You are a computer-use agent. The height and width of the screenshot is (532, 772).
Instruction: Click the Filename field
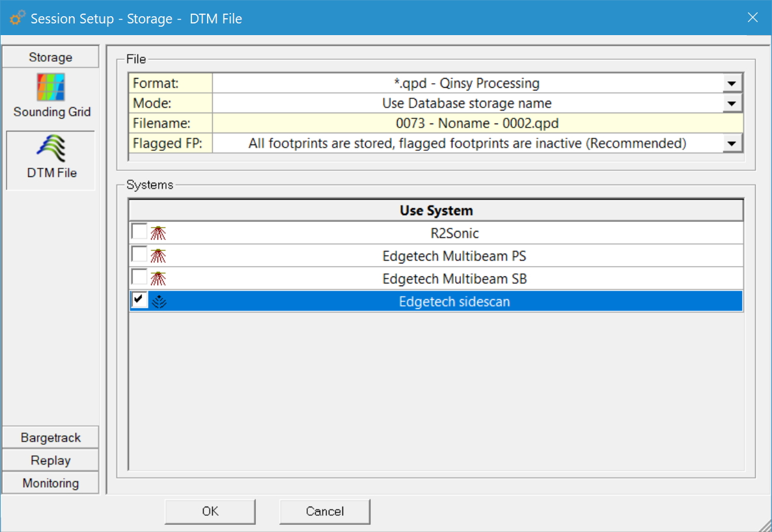[x=477, y=124]
